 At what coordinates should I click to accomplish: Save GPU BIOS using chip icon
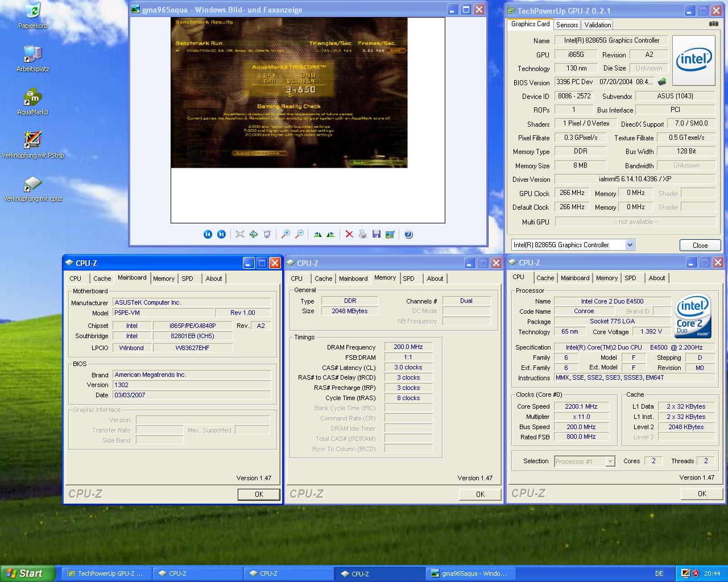662,82
